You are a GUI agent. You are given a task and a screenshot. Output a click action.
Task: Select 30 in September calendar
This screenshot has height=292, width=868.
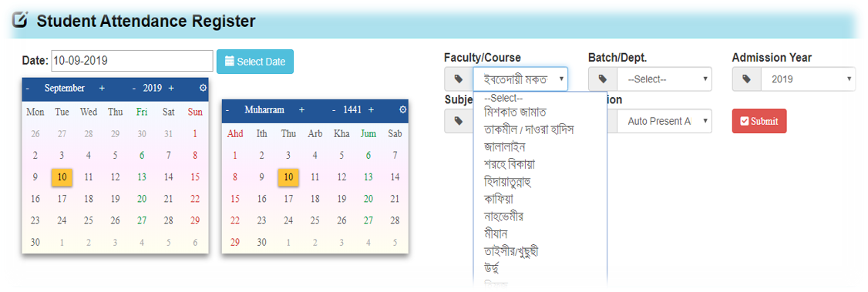pos(35,242)
